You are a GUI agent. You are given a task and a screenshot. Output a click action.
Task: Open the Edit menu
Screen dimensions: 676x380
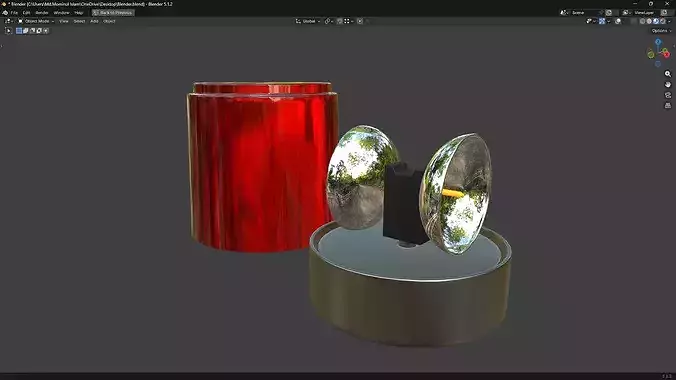coord(26,13)
